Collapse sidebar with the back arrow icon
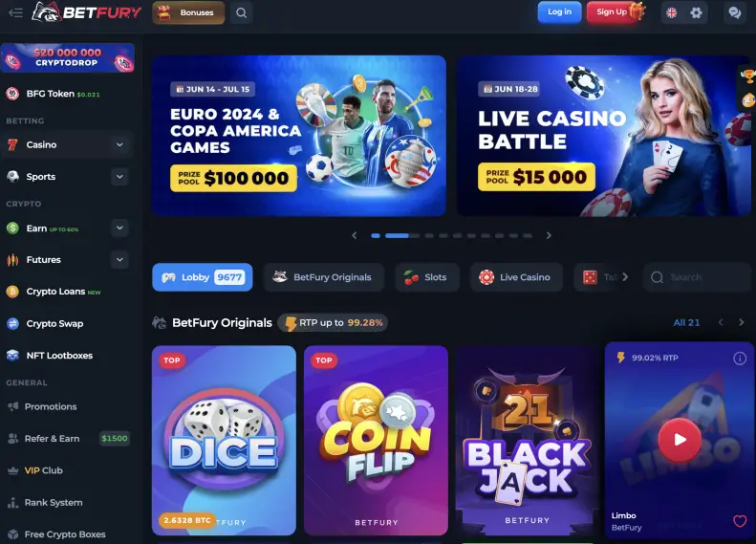Image resolution: width=756 pixels, height=544 pixels. tap(15, 12)
